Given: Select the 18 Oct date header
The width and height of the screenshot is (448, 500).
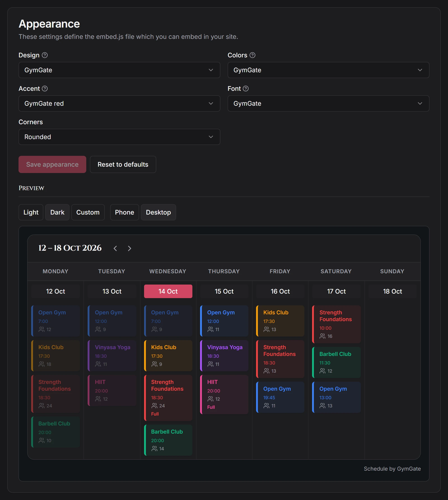Looking at the screenshot, I should pyautogui.click(x=392, y=291).
